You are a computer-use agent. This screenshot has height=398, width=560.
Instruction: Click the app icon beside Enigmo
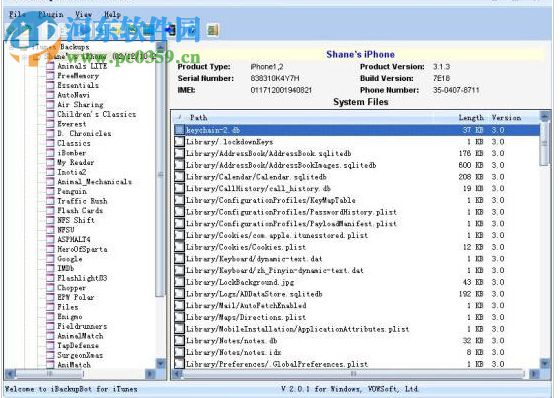[51, 317]
